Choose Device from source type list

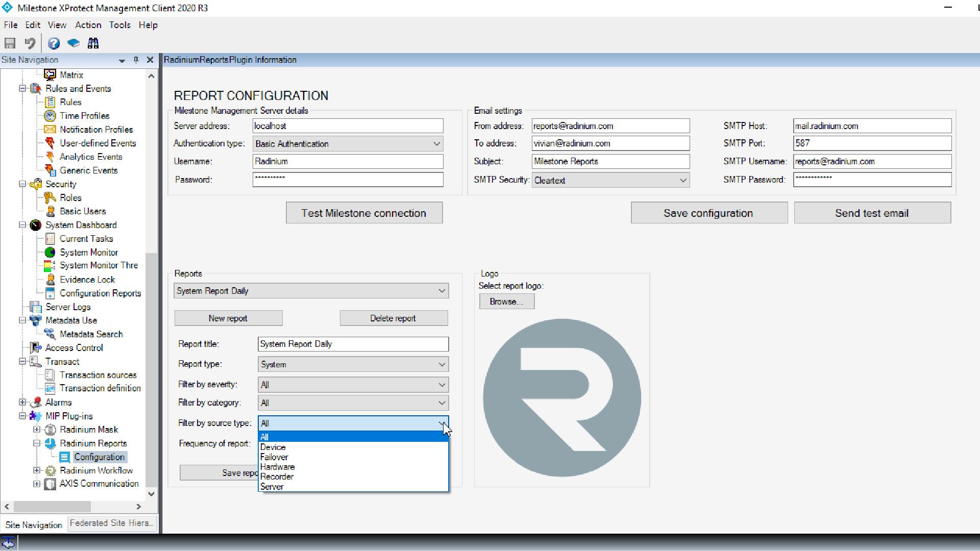pos(353,447)
